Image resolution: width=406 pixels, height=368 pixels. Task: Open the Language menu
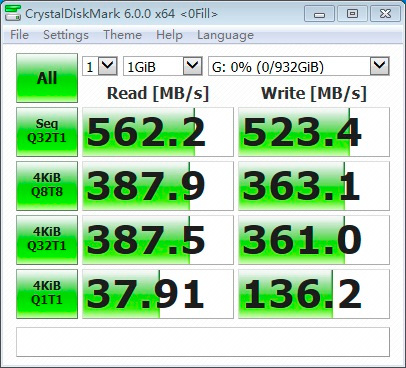225,35
